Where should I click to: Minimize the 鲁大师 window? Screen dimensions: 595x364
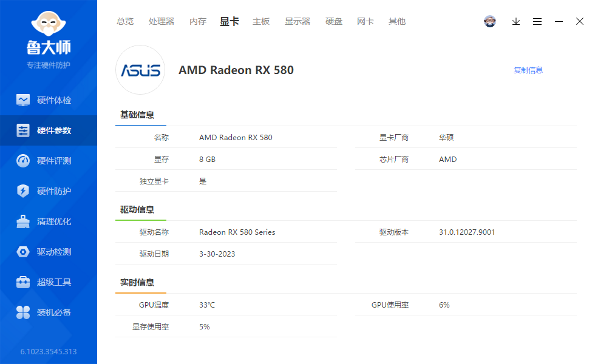click(559, 22)
